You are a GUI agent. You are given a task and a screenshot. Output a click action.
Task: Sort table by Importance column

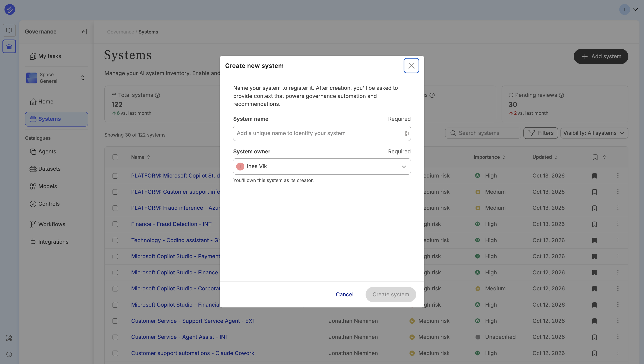[x=489, y=157]
